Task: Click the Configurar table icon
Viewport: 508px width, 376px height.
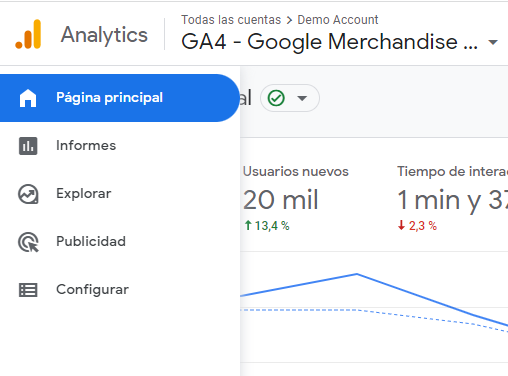Action: pyautogui.click(x=28, y=290)
